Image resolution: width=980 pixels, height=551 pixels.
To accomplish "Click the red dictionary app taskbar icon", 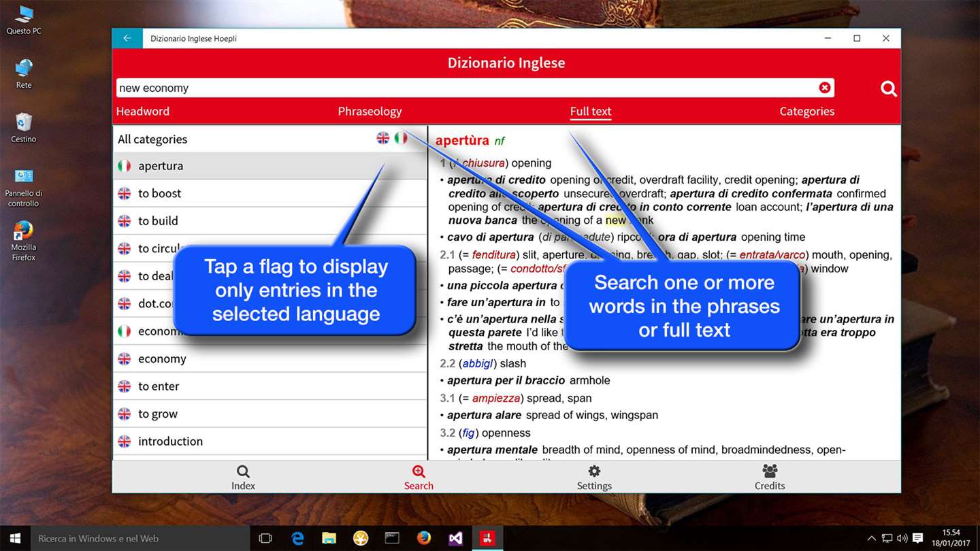I will point(487,538).
